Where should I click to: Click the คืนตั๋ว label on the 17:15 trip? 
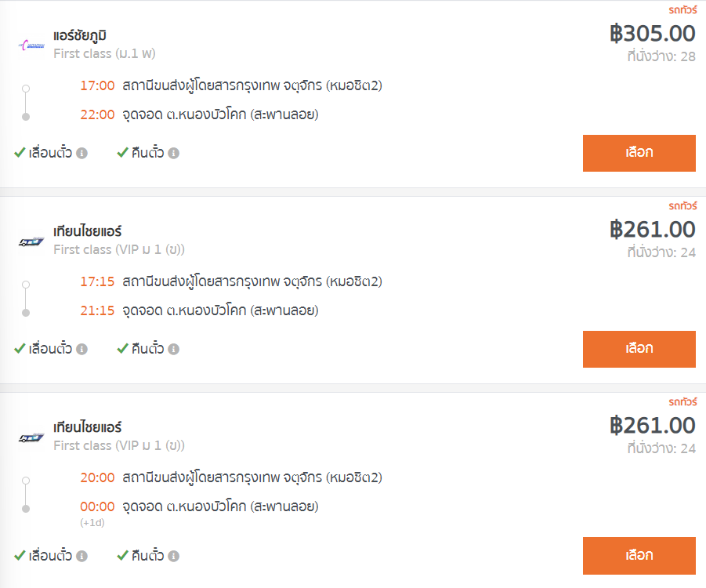[x=147, y=349]
